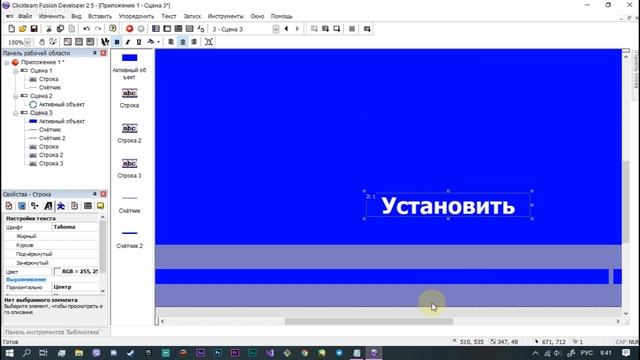Open the Windows Start menu
Image resolution: width=640 pixels, height=360 pixels.
[x=9, y=353]
